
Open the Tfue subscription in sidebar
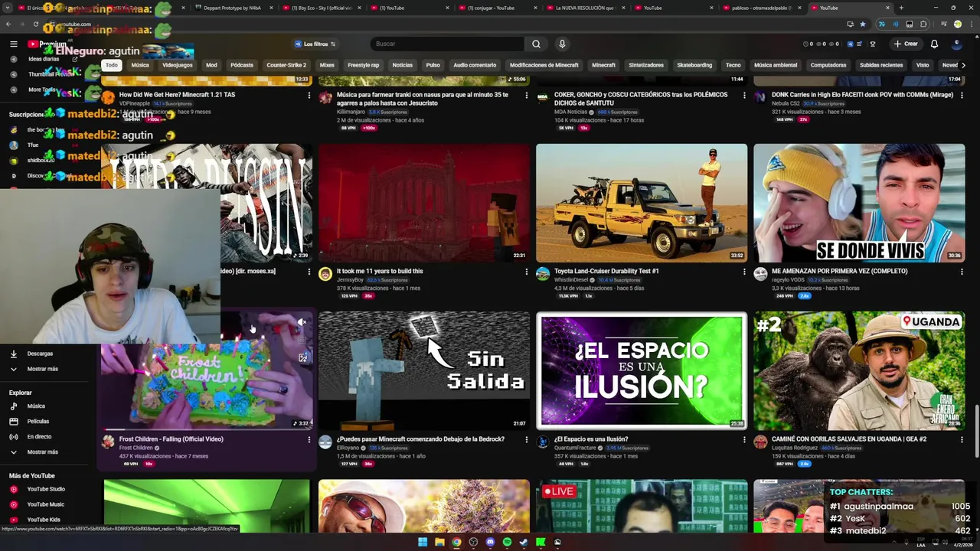pos(33,145)
